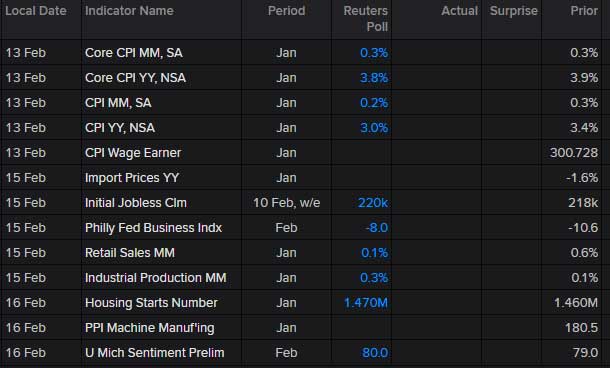Sort by the Local Date column header

pos(35,11)
